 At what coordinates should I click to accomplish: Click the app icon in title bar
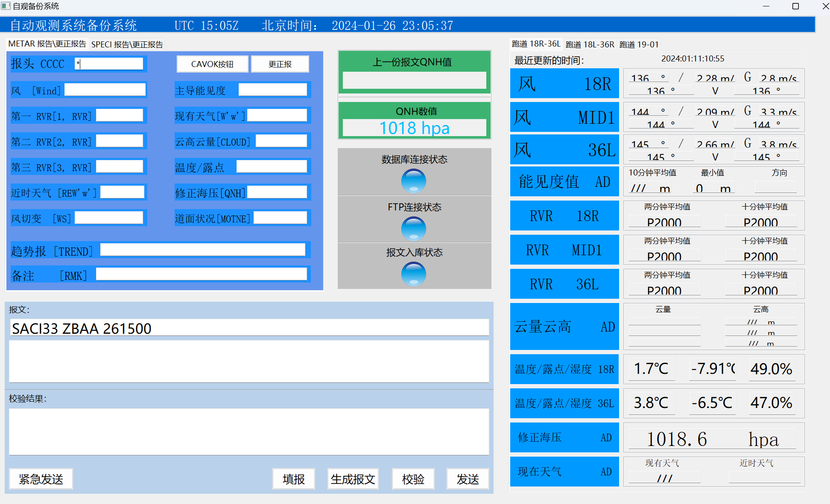click(x=6, y=6)
